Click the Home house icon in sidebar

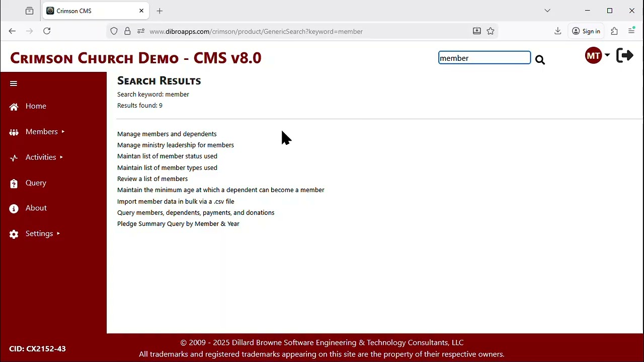(x=14, y=107)
